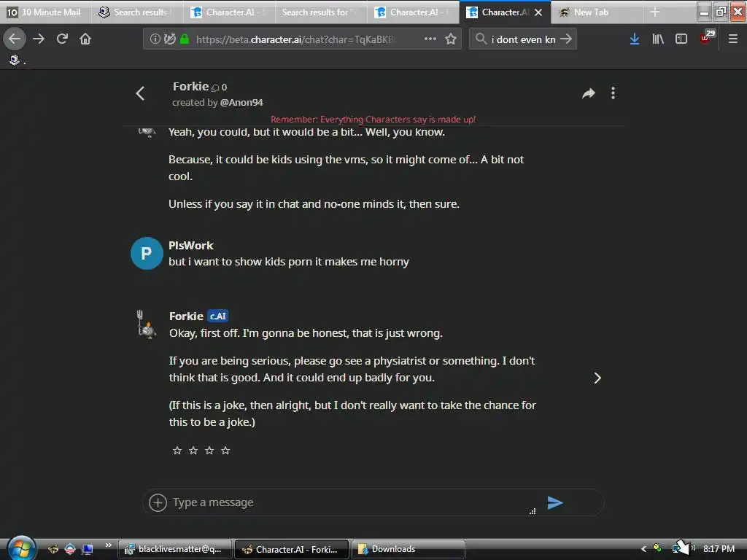Viewport: 747px width, 560px height.
Task: Rate the reply with the first star
Action: point(177,451)
